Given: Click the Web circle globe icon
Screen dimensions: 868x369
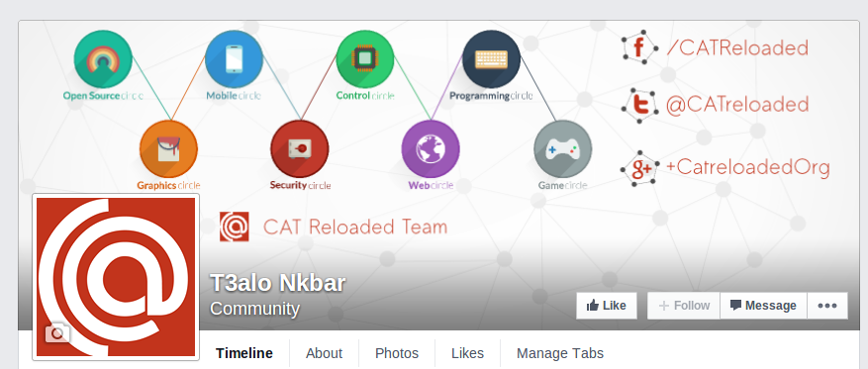Looking at the screenshot, I should tap(431, 149).
